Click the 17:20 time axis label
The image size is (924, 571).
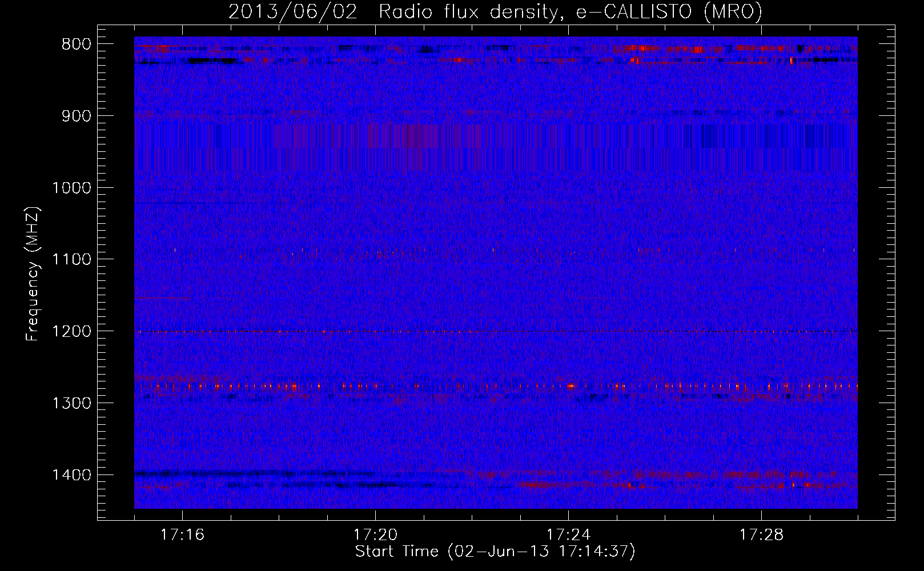coord(375,535)
